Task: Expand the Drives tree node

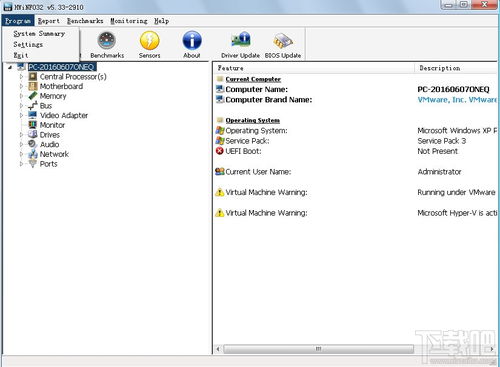Action: point(21,135)
